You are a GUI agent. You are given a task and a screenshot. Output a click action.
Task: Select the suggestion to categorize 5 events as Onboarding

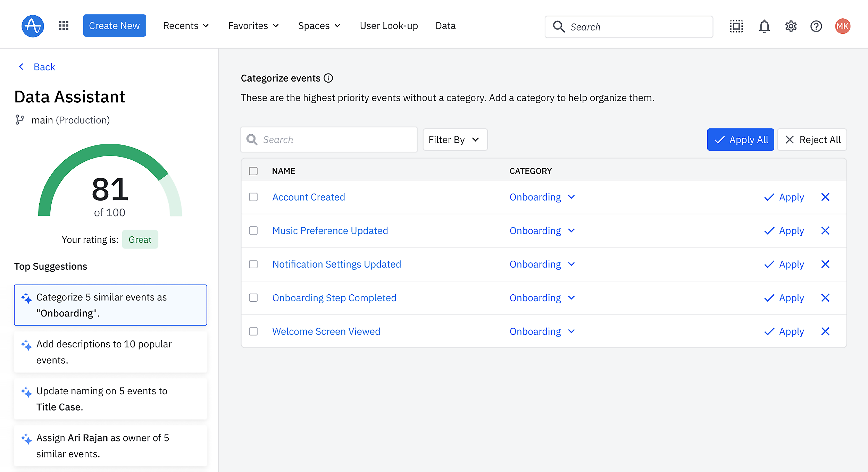pos(110,305)
